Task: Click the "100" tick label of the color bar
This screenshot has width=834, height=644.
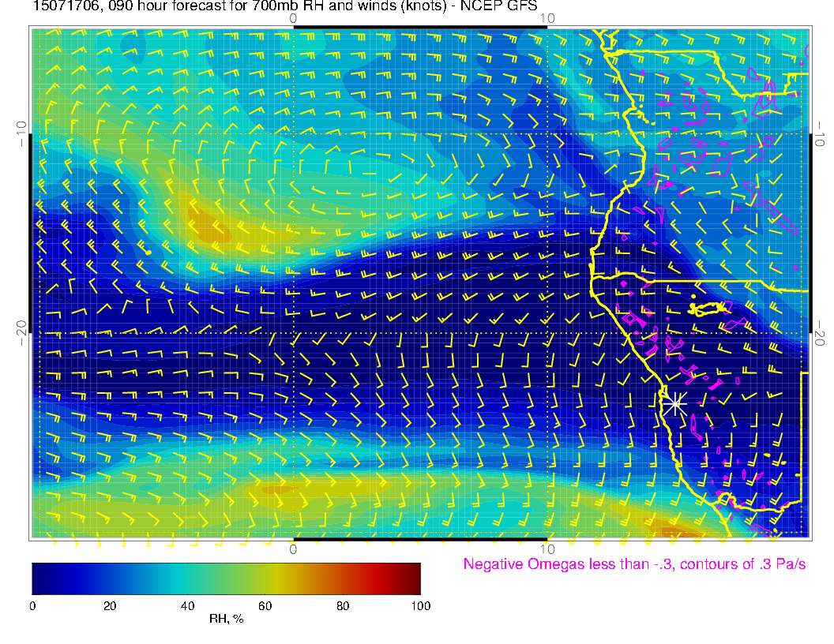Action: pos(421,606)
